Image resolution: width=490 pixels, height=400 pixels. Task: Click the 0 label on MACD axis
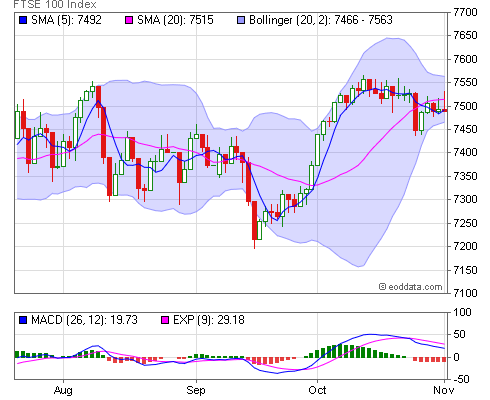(456, 357)
